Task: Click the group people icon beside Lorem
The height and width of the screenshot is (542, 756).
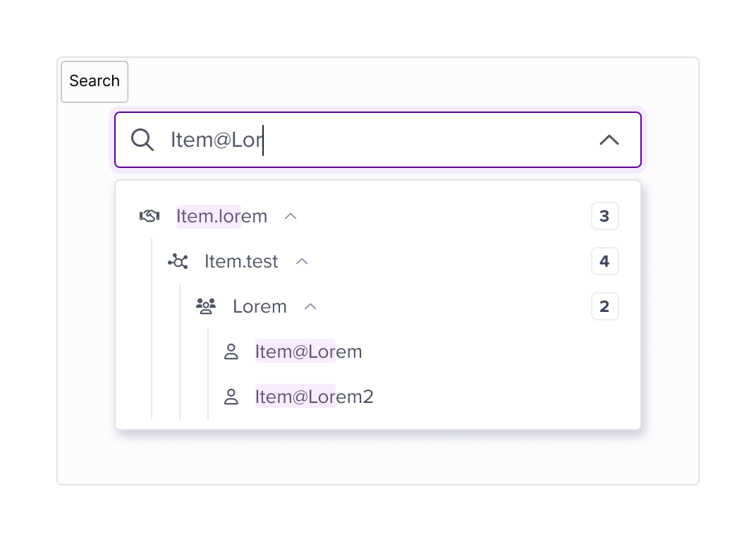Action: coord(206,306)
